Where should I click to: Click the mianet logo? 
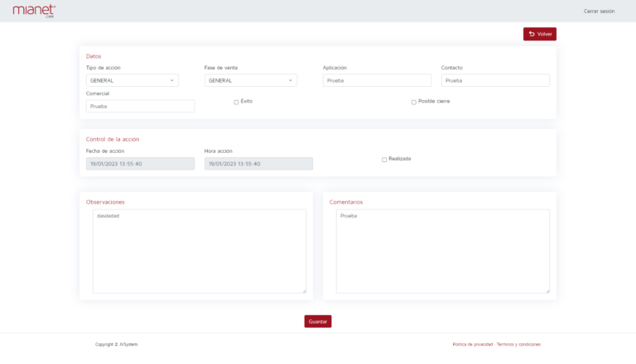coord(34,11)
